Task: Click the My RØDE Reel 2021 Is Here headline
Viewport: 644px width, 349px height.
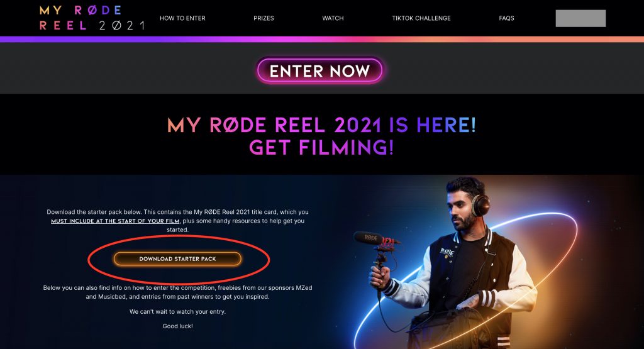Action: (321, 125)
